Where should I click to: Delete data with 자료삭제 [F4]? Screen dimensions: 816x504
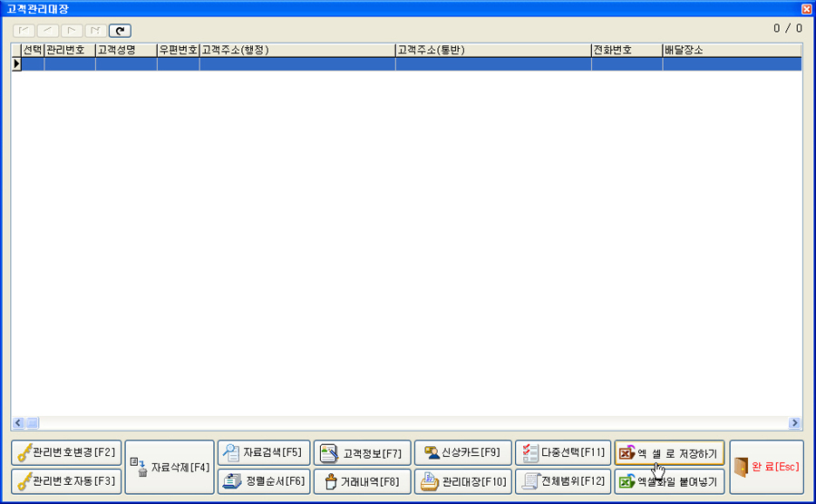(x=170, y=467)
